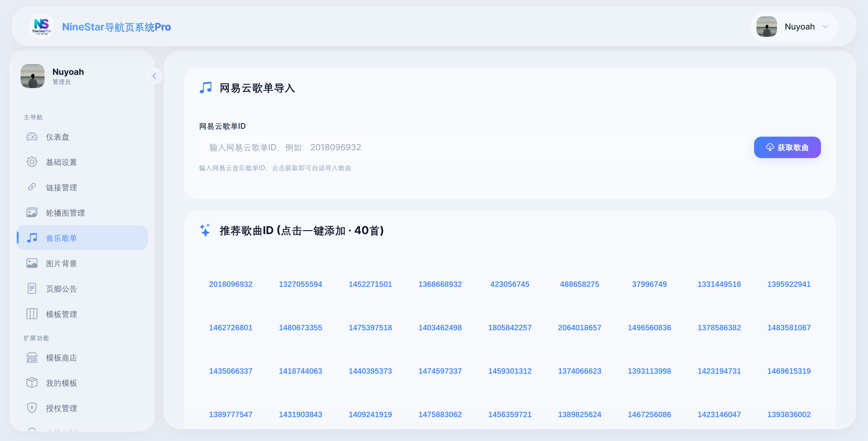Image resolution: width=868 pixels, height=441 pixels.
Task: Open the 模板管理 menu item
Action: coord(82,314)
